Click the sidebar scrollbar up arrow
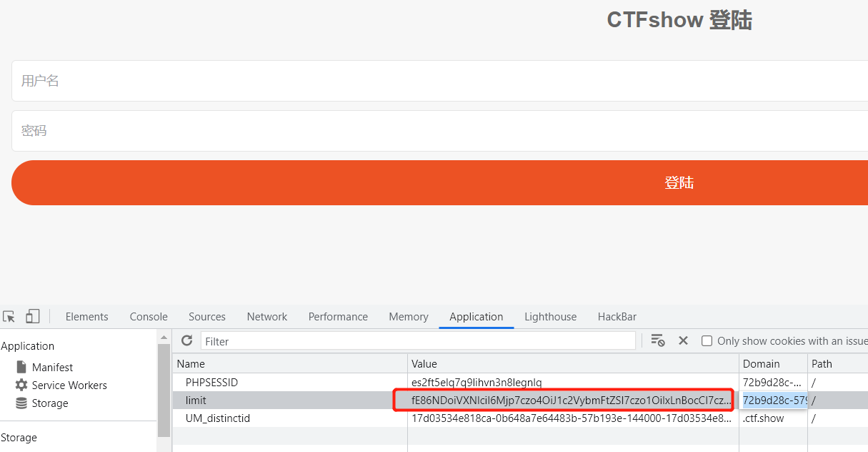Viewport: 868px width, 452px height. (x=164, y=337)
